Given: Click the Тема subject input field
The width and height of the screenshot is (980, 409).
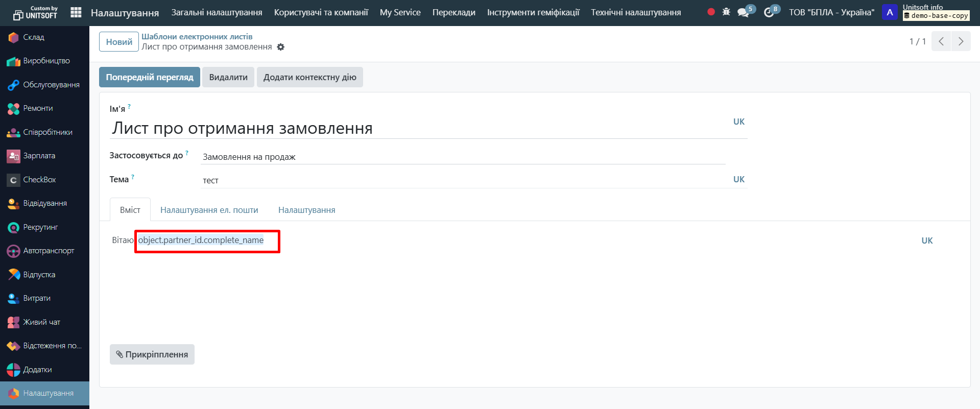Looking at the screenshot, I should click(460, 180).
